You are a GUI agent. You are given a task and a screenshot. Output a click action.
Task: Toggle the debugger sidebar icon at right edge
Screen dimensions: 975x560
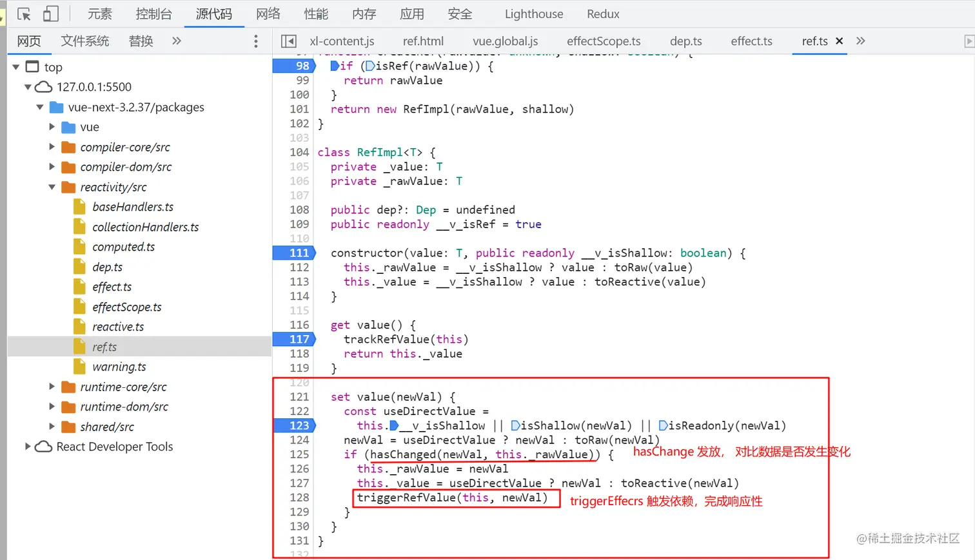(x=969, y=41)
